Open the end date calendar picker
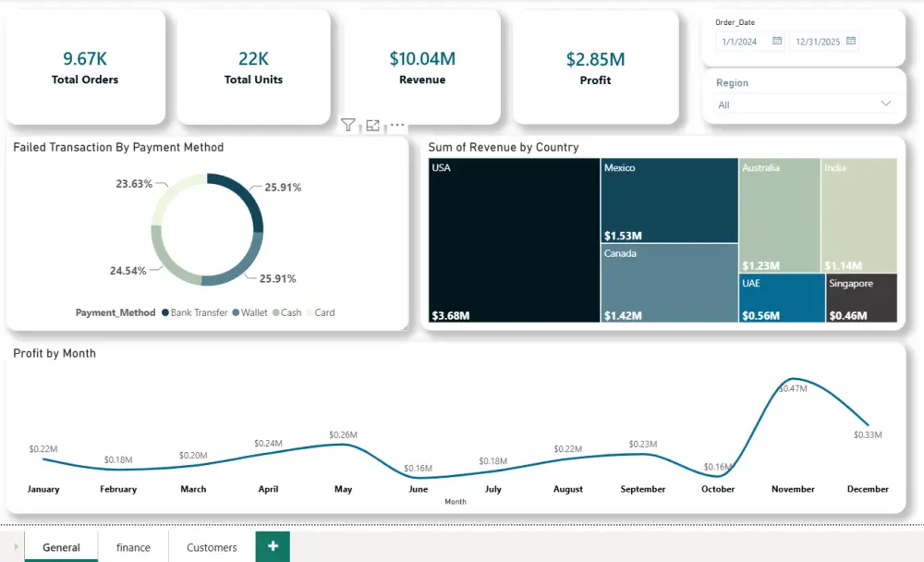 [850, 41]
